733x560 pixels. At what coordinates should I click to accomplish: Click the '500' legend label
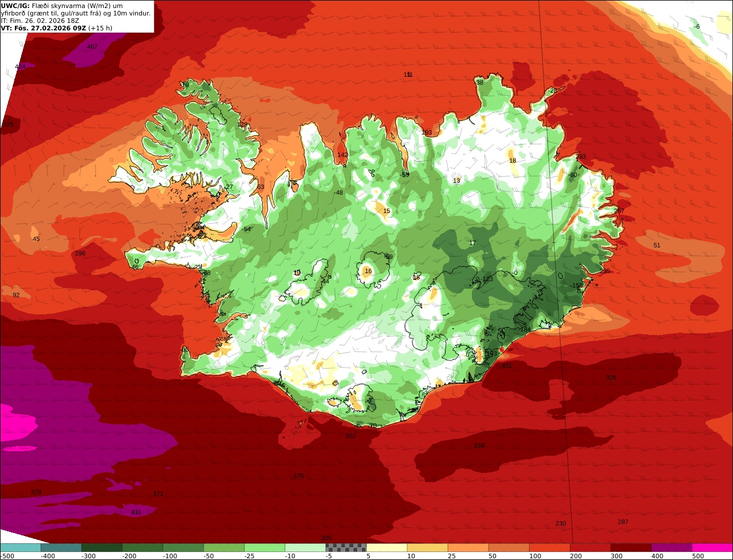point(697,555)
